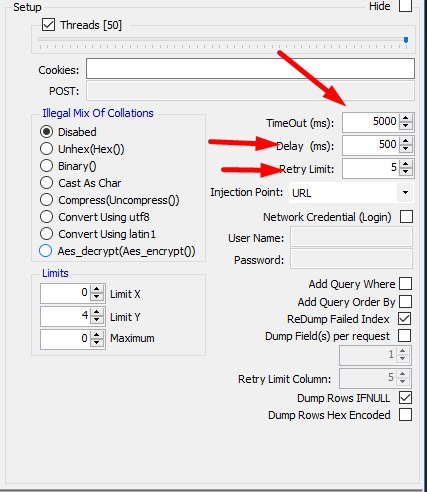The width and height of the screenshot is (427, 492).
Task: Click the Threads slider handle
Action: click(406, 40)
